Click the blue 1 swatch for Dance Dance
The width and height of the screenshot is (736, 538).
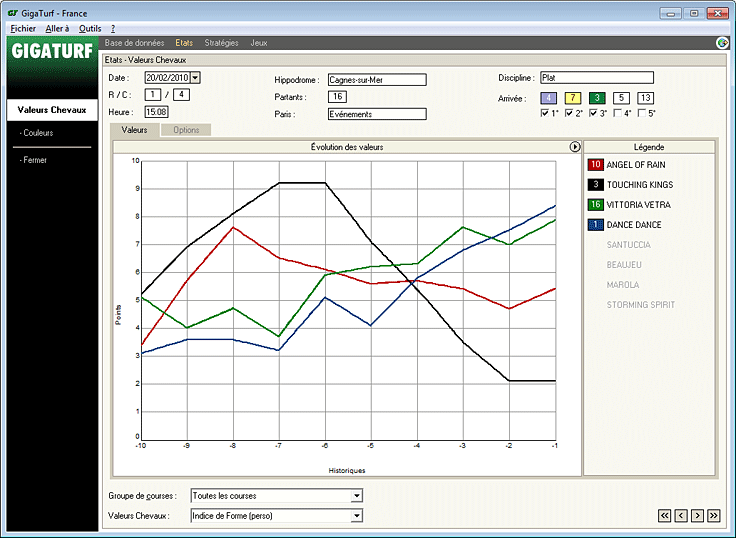coord(595,225)
